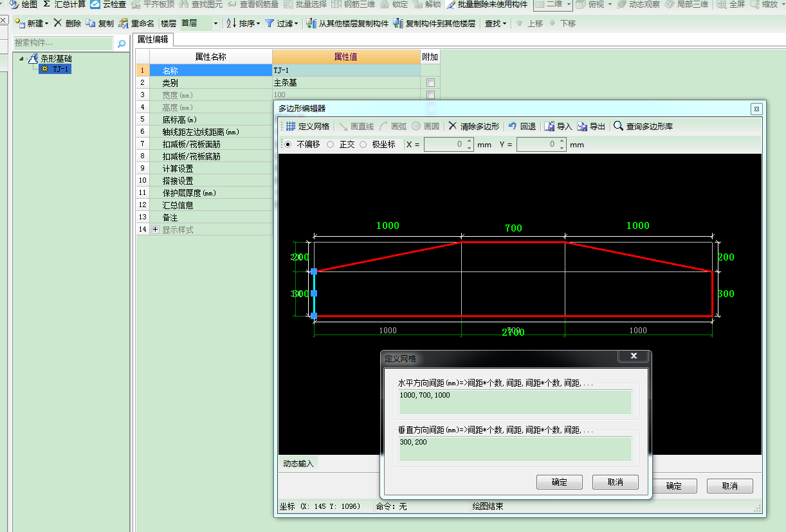Click 定义网格 in polygon editor toolbar
The image size is (786, 532).
point(307,126)
